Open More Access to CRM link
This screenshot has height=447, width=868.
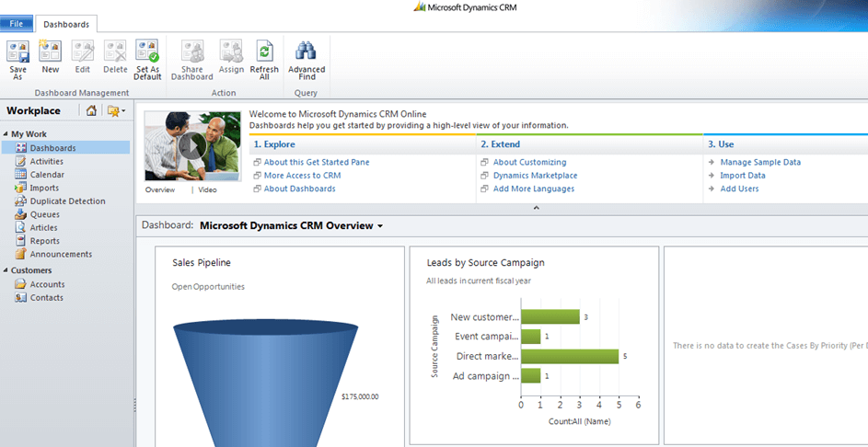click(302, 176)
